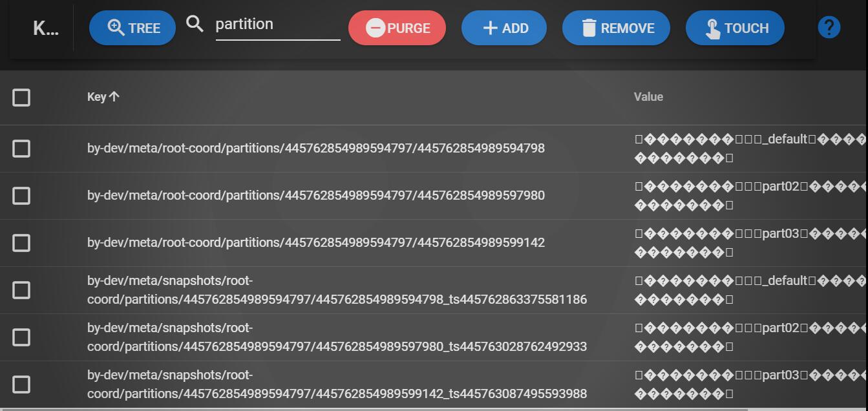Tick the checkbox for key ending 599142
This screenshot has width=868, height=411.
point(21,243)
